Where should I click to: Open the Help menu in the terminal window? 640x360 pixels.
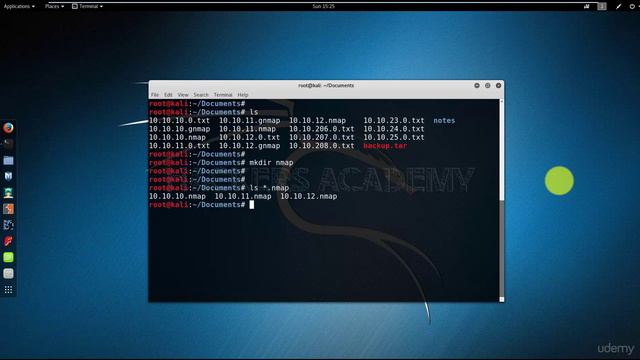point(243,95)
